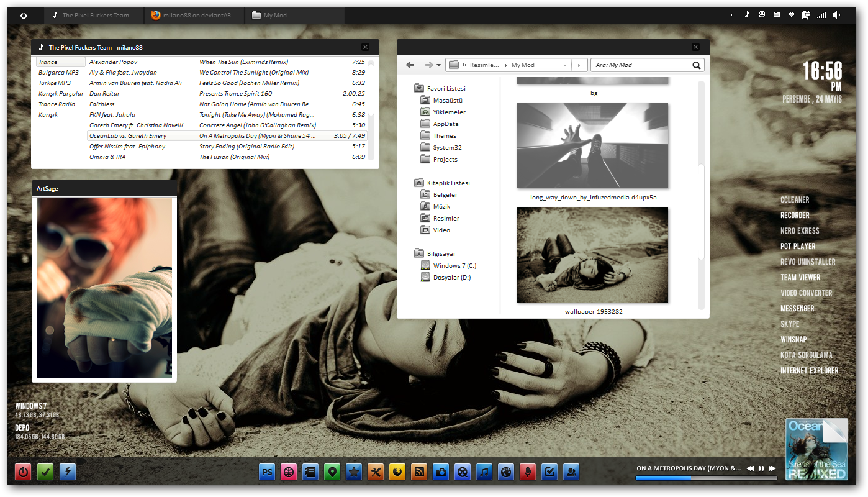
Task: Launch Internet Explorer from the desktop list
Action: (810, 371)
